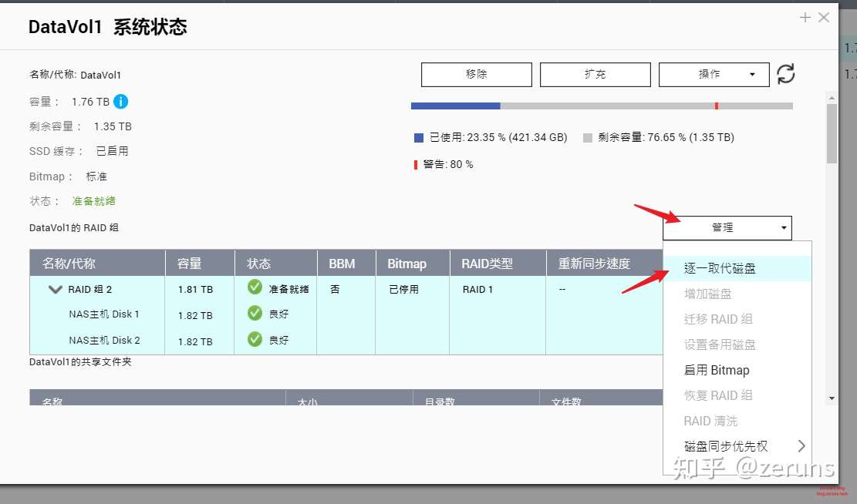Click the 扩充 button
Image resolution: width=857 pixels, height=504 pixels.
[x=595, y=74]
